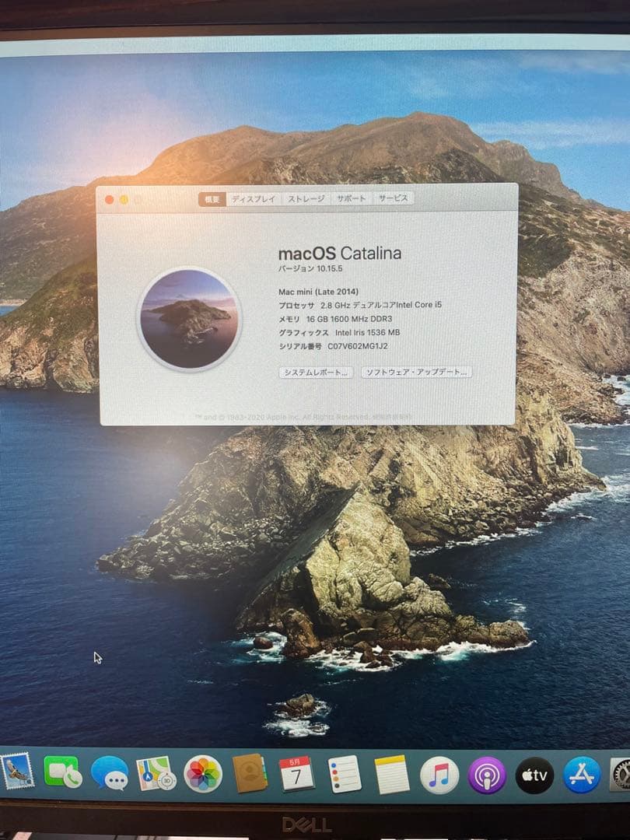Launch FaceTime from the Dock
The height and width of the screenshot is (840, 630).
click(x=61, y=772)
